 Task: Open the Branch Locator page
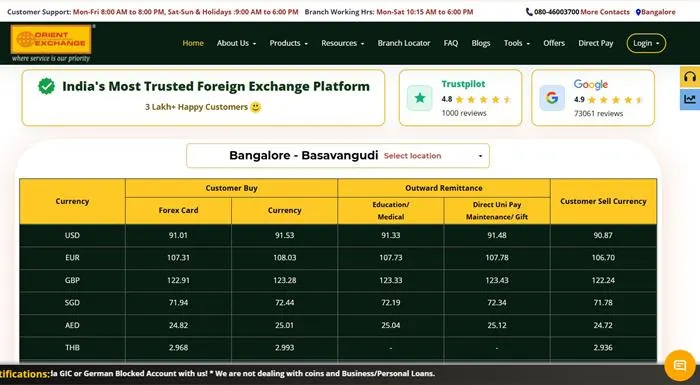[x=404, y=43]
